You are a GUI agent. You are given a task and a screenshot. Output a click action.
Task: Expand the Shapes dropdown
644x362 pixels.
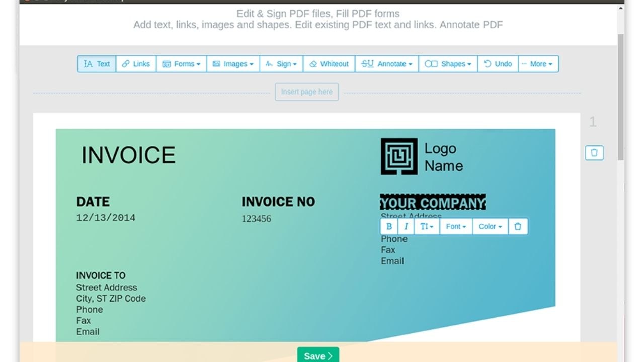coord(448,64)
